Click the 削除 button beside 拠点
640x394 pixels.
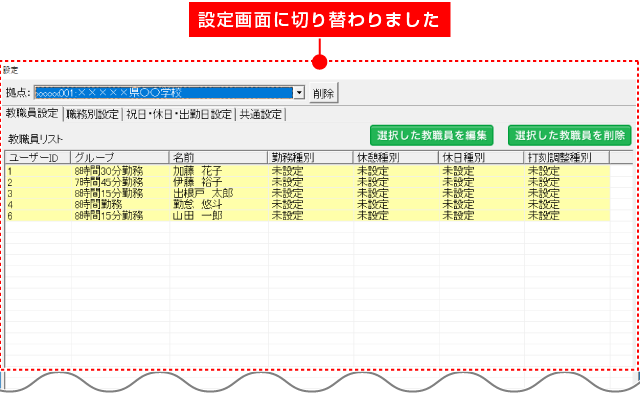coord(323,93)
